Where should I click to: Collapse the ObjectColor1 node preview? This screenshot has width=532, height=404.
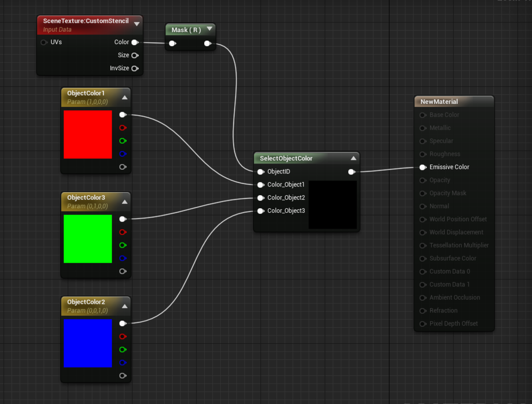pyautogui.click(x=125, y=97)
